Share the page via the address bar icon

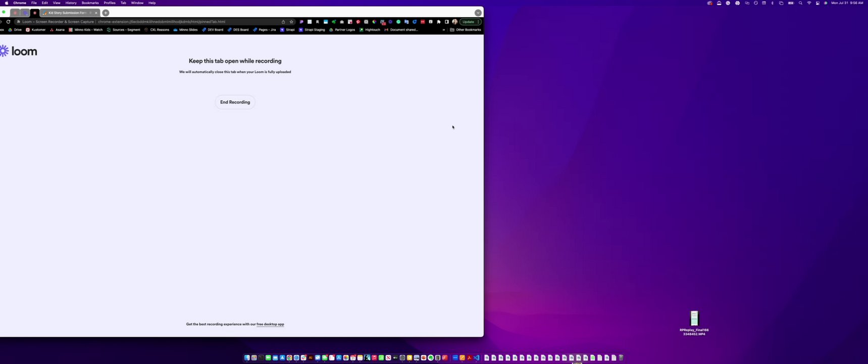coord(283,22)
